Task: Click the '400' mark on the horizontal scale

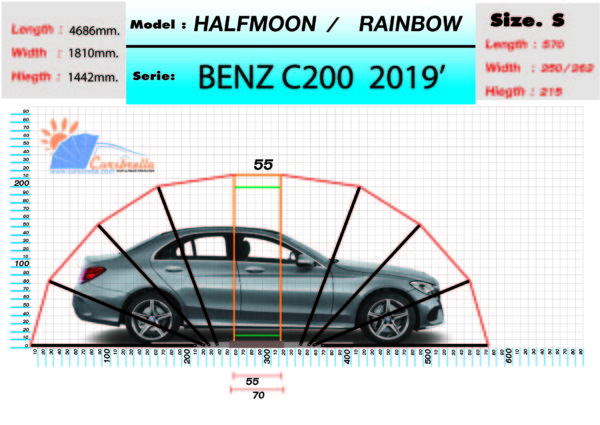Action: click(347, 356)
